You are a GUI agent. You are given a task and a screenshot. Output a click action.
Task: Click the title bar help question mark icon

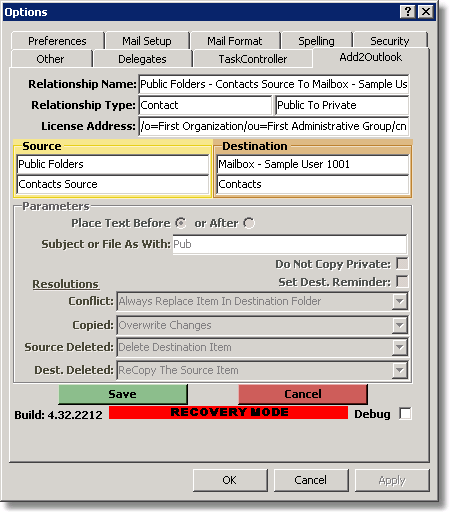pos(407,12)
